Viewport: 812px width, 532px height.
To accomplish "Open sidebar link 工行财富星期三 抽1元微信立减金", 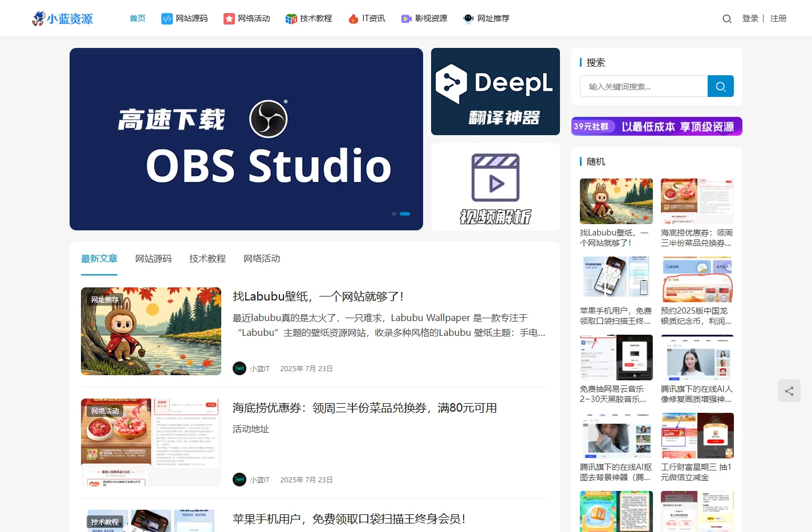I will point(696,472).
